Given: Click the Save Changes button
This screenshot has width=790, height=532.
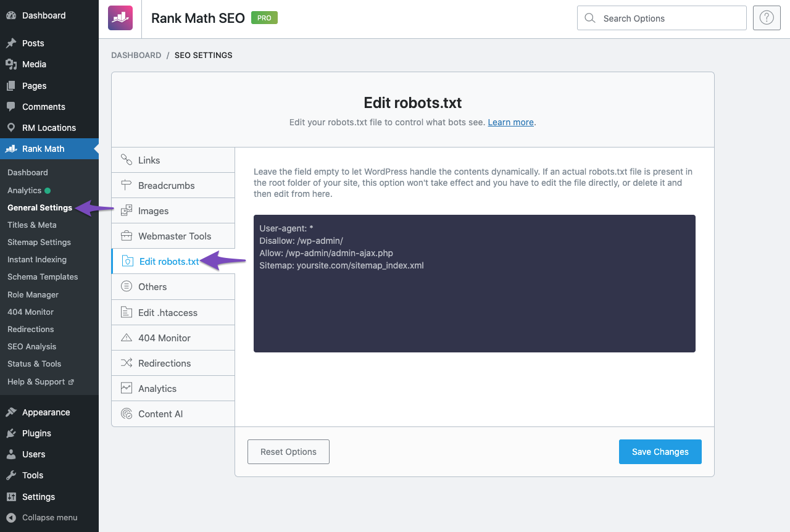Looking at the screenshot, I should [660, 452].
